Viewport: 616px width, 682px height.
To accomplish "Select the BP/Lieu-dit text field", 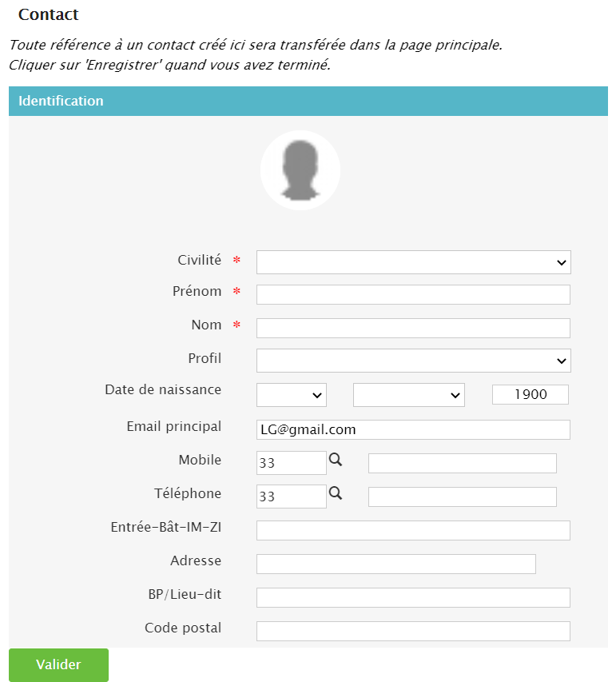I will 413,597.
